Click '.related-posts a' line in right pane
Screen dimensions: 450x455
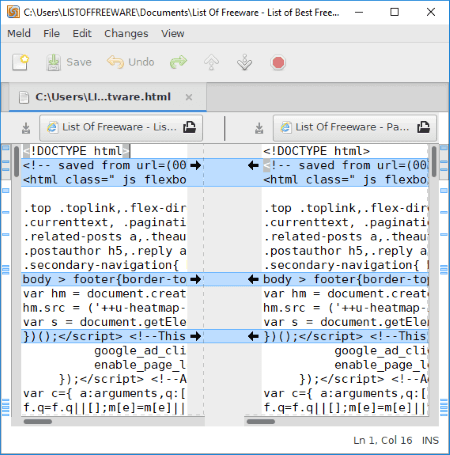[x=345, y=237]
